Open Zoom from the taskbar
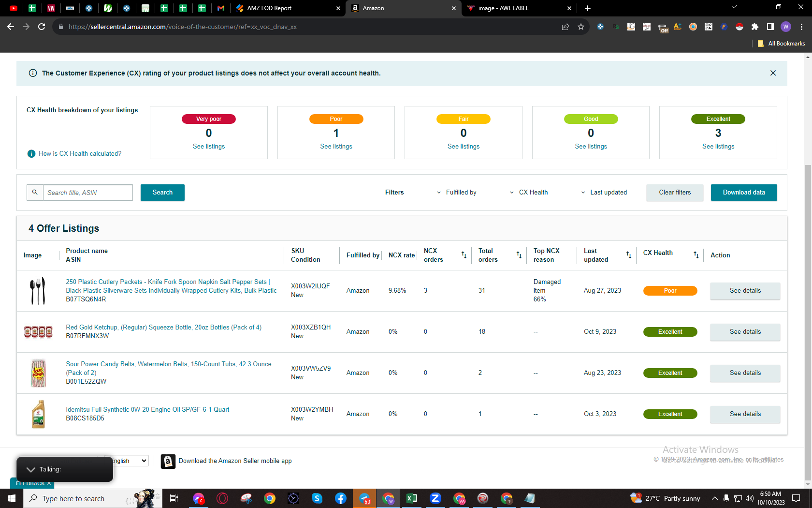Image resolution: width=812 pixels, height=508 pixels. click(435, 498)
